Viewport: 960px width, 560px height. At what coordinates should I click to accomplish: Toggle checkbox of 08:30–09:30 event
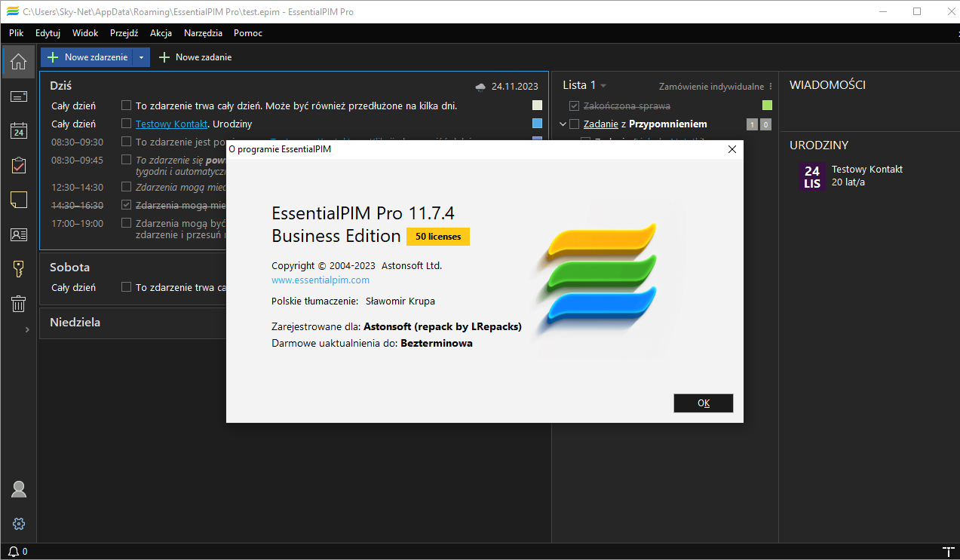coord(127,142)
